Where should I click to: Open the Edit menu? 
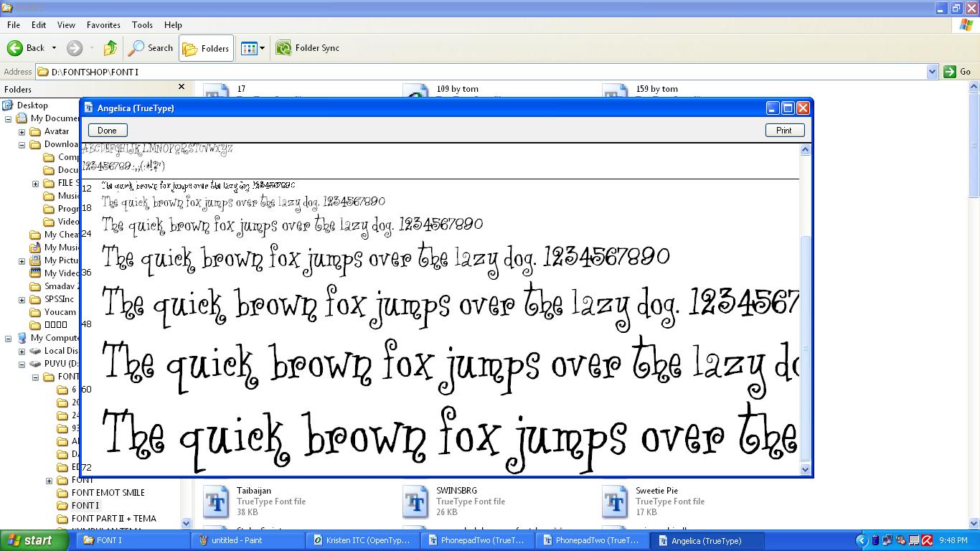(39, 24)
